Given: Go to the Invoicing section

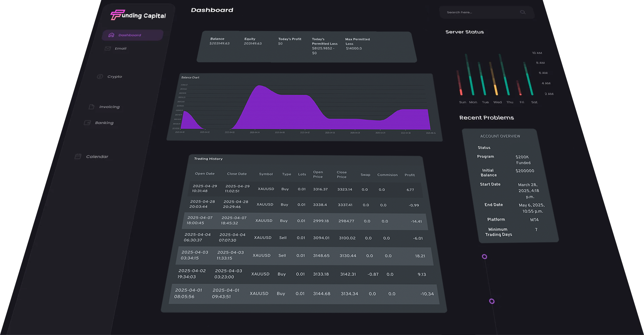Looking at the screenshot, I should pos(109,107).
